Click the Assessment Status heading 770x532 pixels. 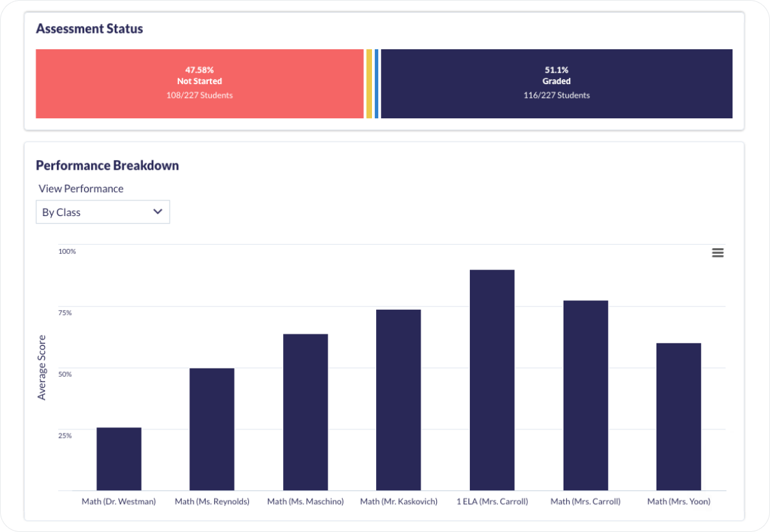(90, 29)
